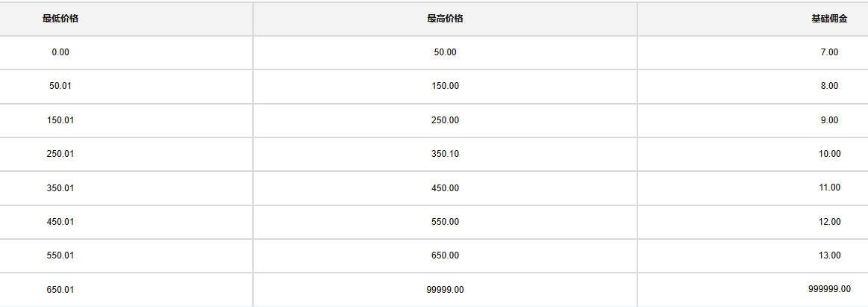
Task: Select the 0.00 minimum price cell
Action: (60, 52)
